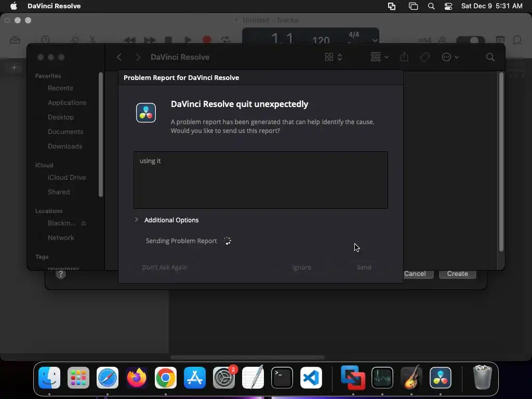Click the stop button in GarageBand
Viewport: 532px width, 399px height.
click(x=168, y=40)
